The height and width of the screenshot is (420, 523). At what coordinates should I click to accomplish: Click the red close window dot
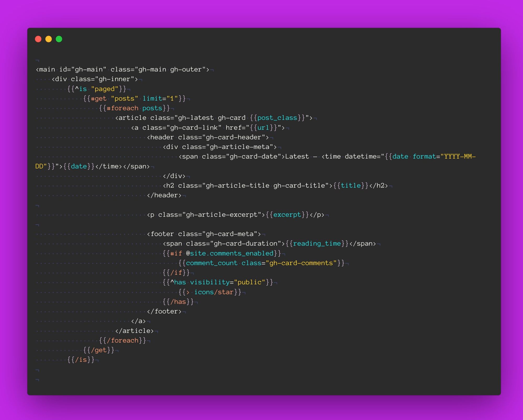click(38, 39)
